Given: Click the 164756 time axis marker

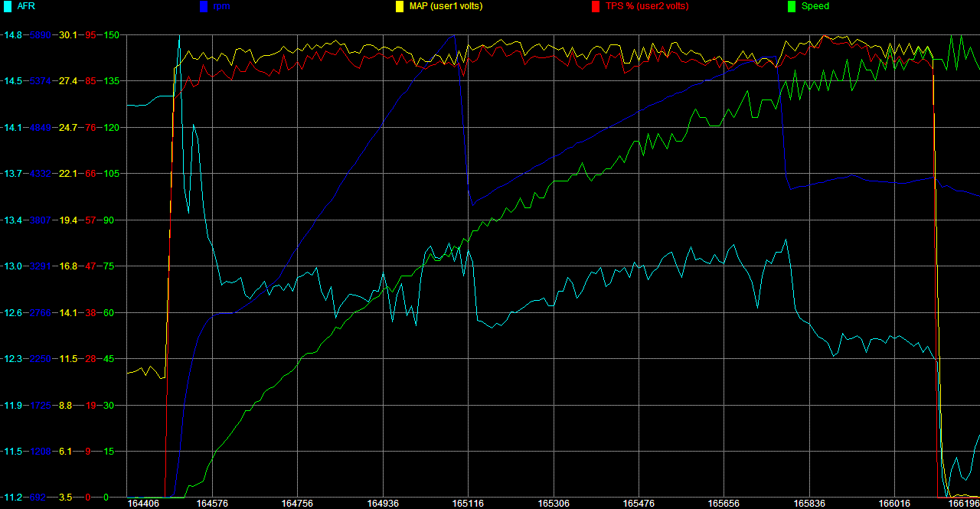Looking at the screenshot, I should [x=296, y=504].
